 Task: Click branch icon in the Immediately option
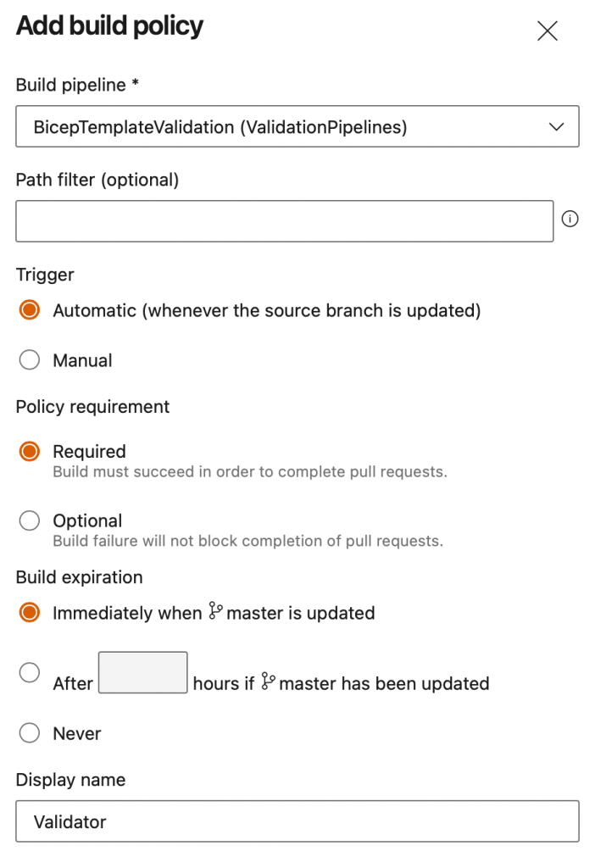point(215,612)
